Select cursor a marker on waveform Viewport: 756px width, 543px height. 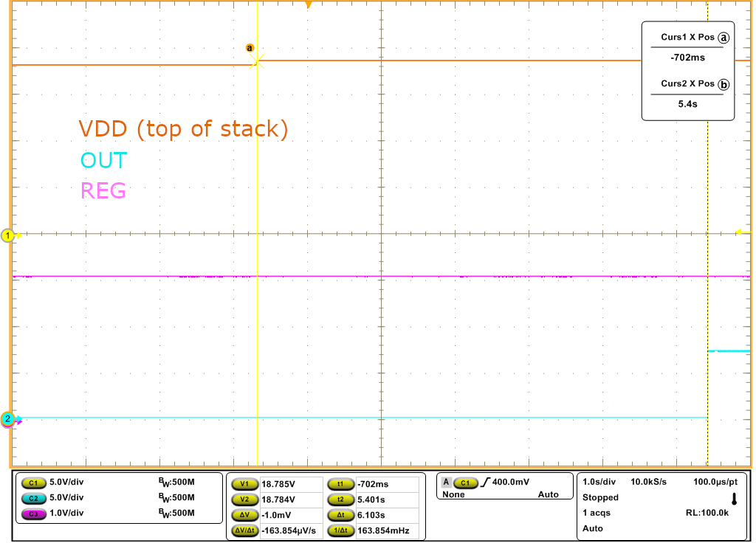coord(250,48)
